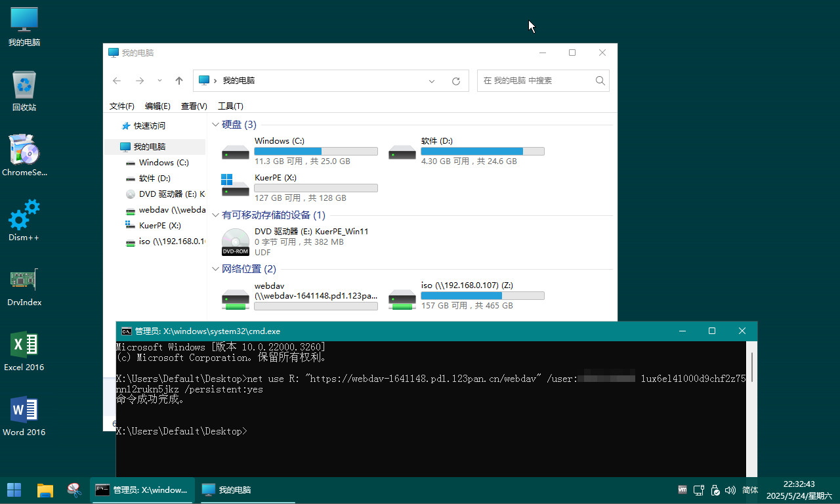Open File Explorer from the taskbar
This screenshot has width=840, height=504.
click(45, 490)
